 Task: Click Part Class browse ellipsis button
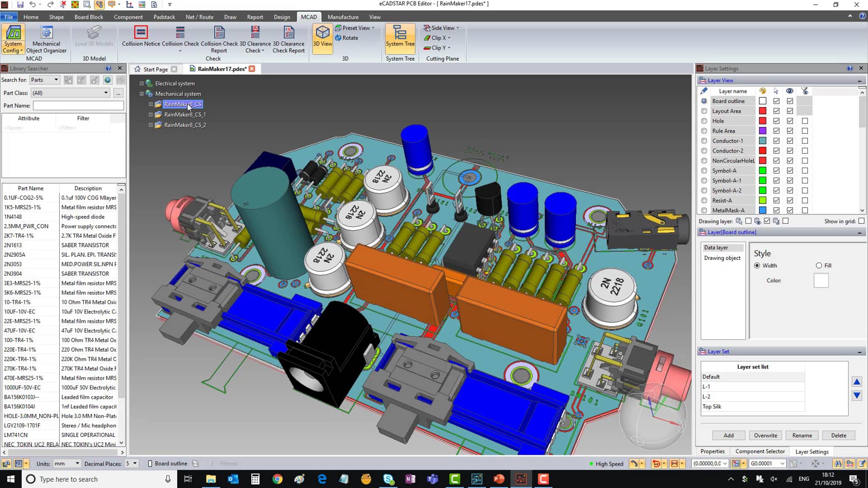118,93
